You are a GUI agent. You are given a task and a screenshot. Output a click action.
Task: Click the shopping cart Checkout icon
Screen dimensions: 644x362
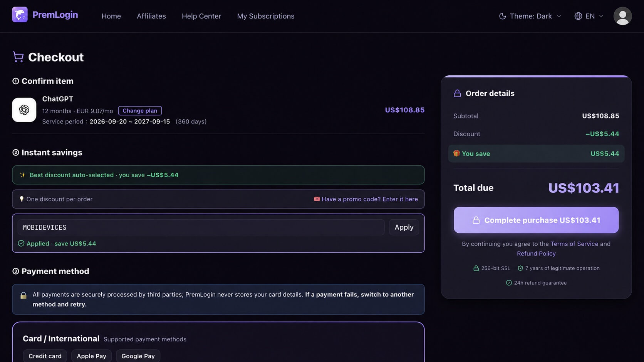point(18,57)
